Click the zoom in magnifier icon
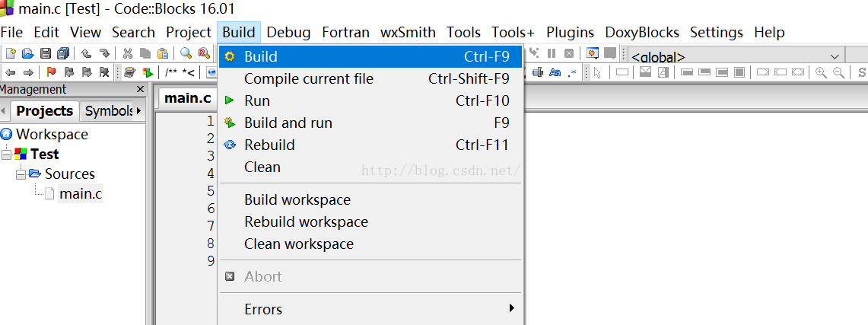 coord(822,72)
